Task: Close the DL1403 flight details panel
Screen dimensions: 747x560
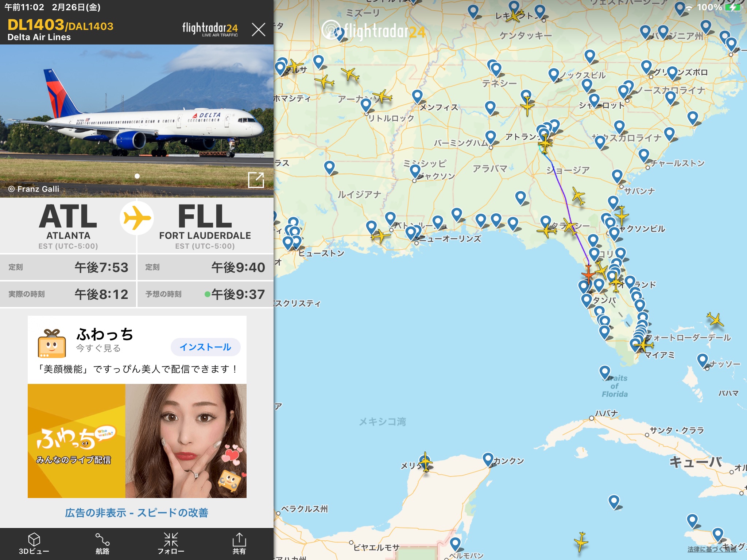Action: tap(258, 30)
